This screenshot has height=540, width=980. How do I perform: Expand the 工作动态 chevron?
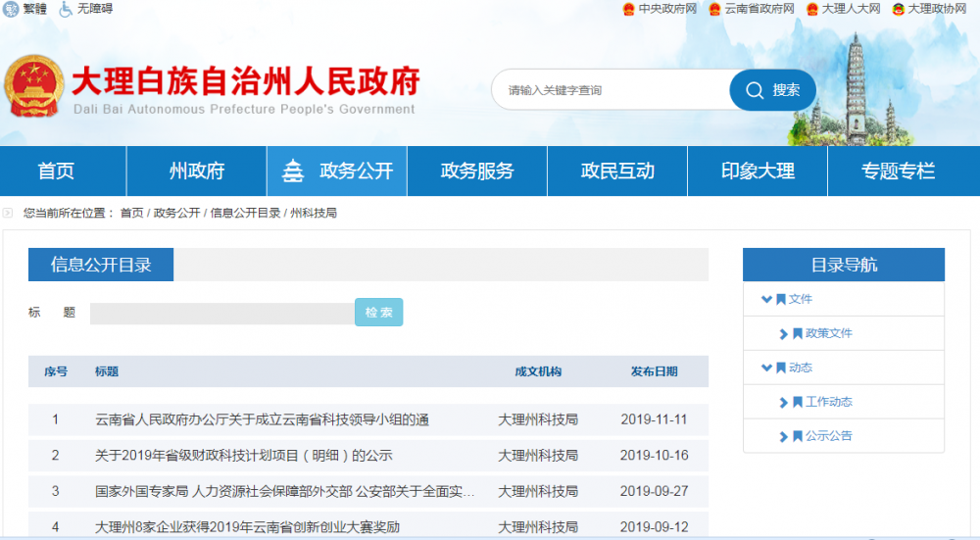click(x=784, y=403)
